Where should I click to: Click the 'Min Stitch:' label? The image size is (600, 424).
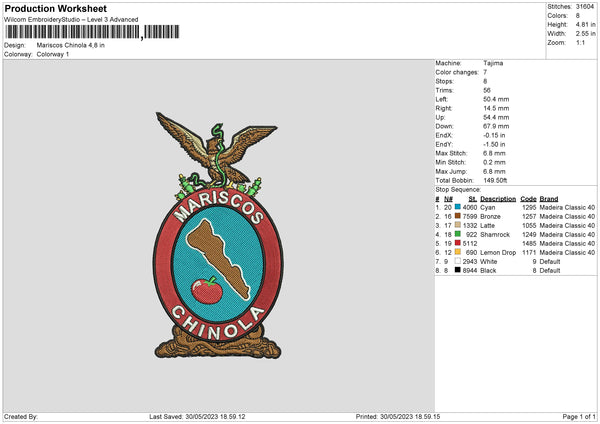450,162
